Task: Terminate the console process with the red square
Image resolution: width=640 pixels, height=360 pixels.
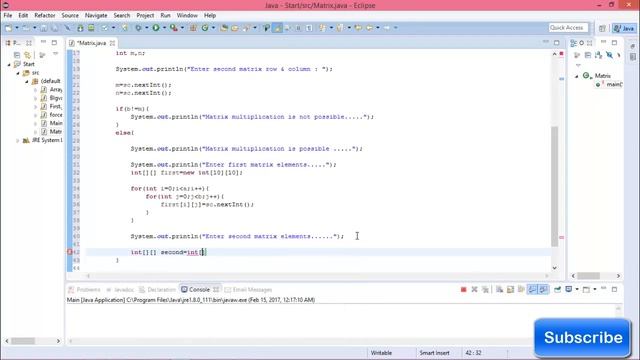Action: (463, 289)
